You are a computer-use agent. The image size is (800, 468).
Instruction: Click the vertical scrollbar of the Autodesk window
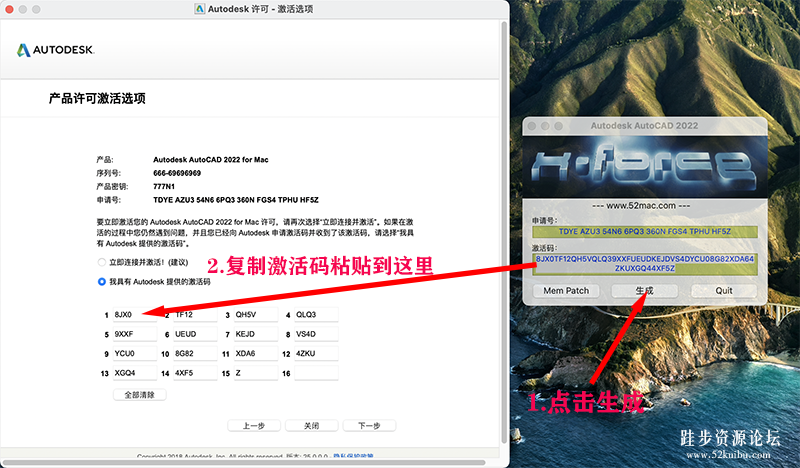tap(505, 232)
